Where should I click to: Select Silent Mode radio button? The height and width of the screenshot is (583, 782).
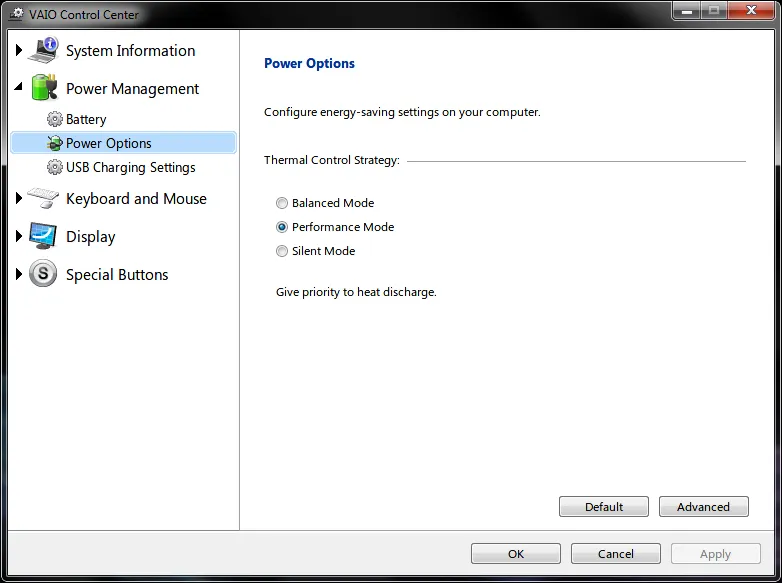[282, 251]
